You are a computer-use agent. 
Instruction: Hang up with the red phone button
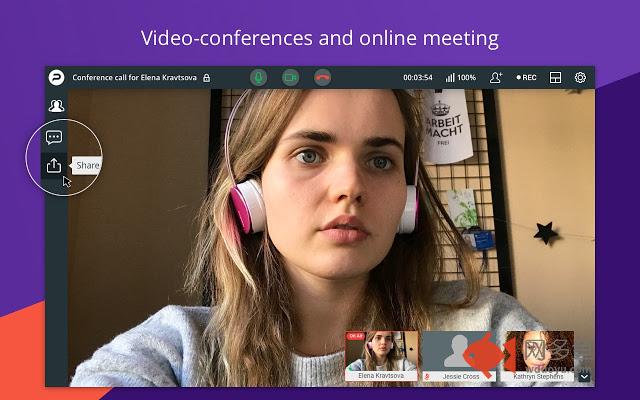(322, 77)
